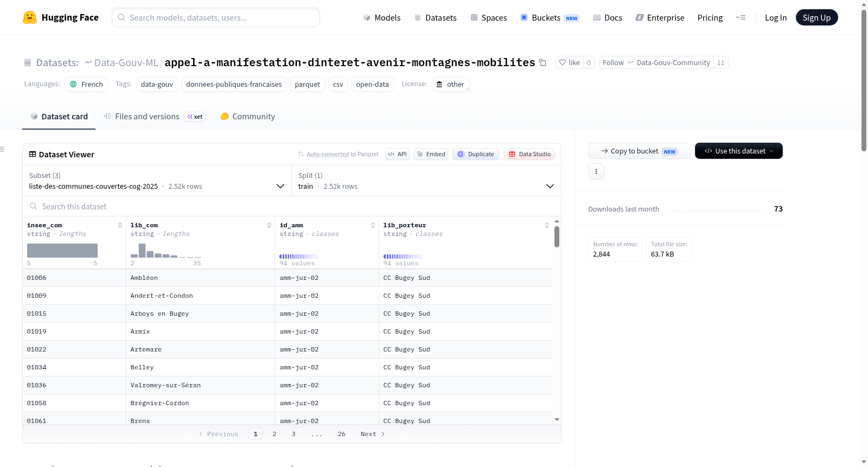868x467 pixels.
Task: Click the table vertical scrollbar thumb
Action: click(557, 237)
